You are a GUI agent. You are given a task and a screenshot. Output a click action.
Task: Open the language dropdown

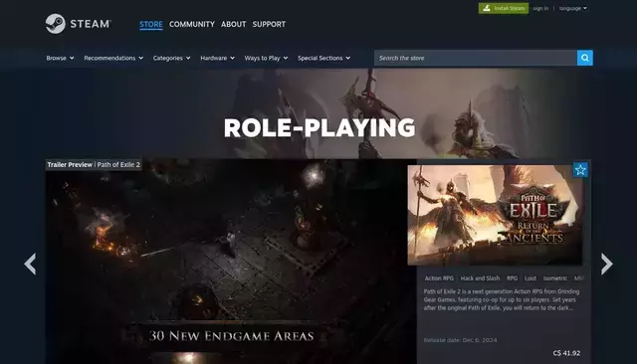point(573,8)
